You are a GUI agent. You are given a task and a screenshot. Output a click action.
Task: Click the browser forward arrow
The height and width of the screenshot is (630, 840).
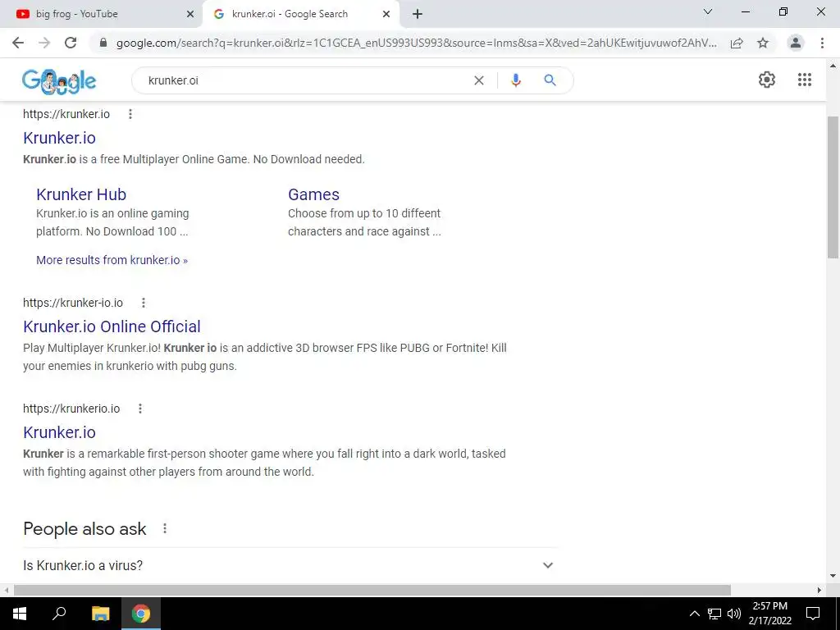[x=44, y=43]
